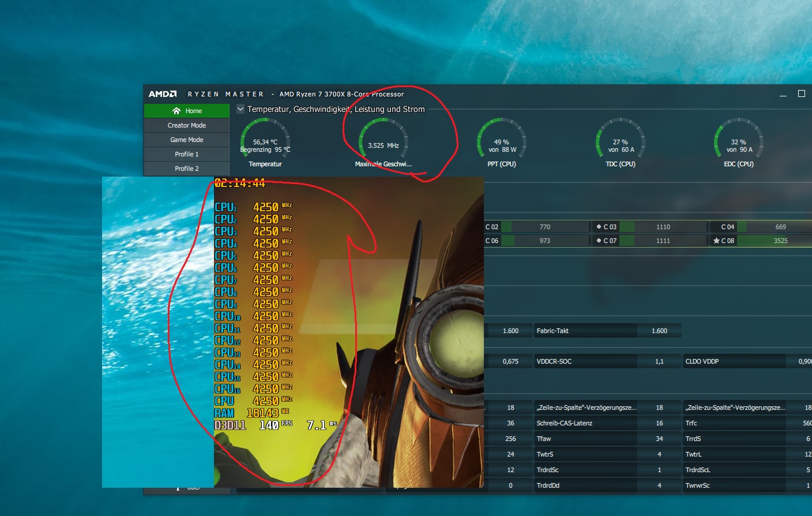Click the CPU16 4250 MHz overlay line
812x516 pixels.
[x=254, y=388]
